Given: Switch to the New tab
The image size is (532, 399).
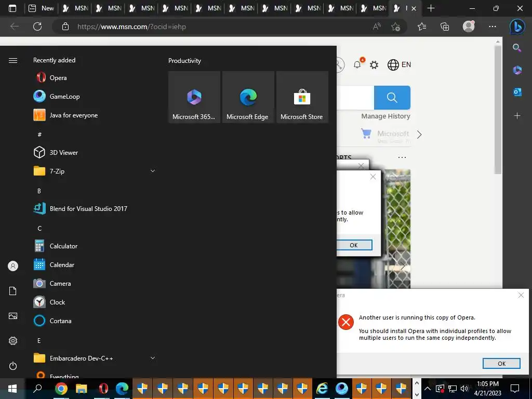Looking at the screenshot, I should click(x=42, y=8).
